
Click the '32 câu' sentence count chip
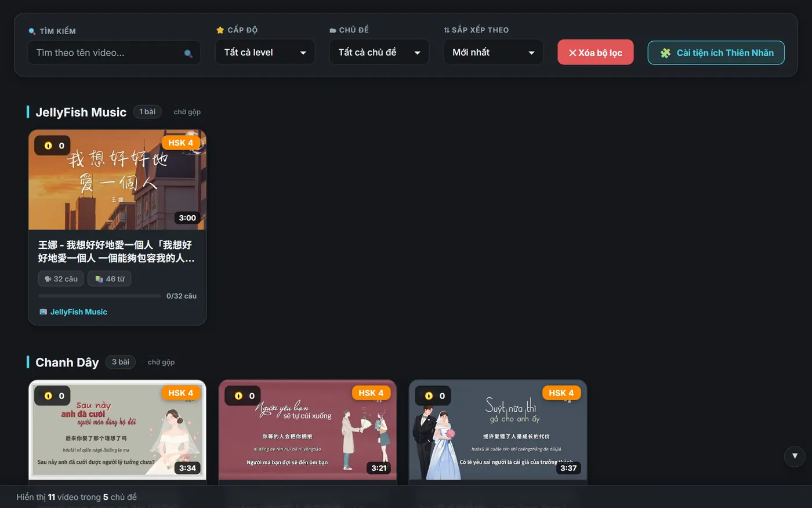coord(61,279)
